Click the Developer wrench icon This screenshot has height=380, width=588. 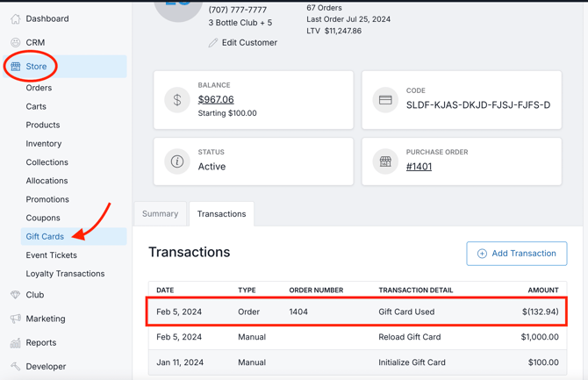coord(16,367)
